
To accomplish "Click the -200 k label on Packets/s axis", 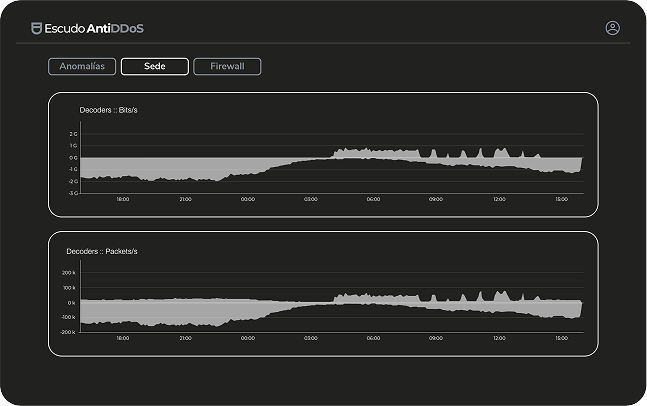I will pos(69,331).
